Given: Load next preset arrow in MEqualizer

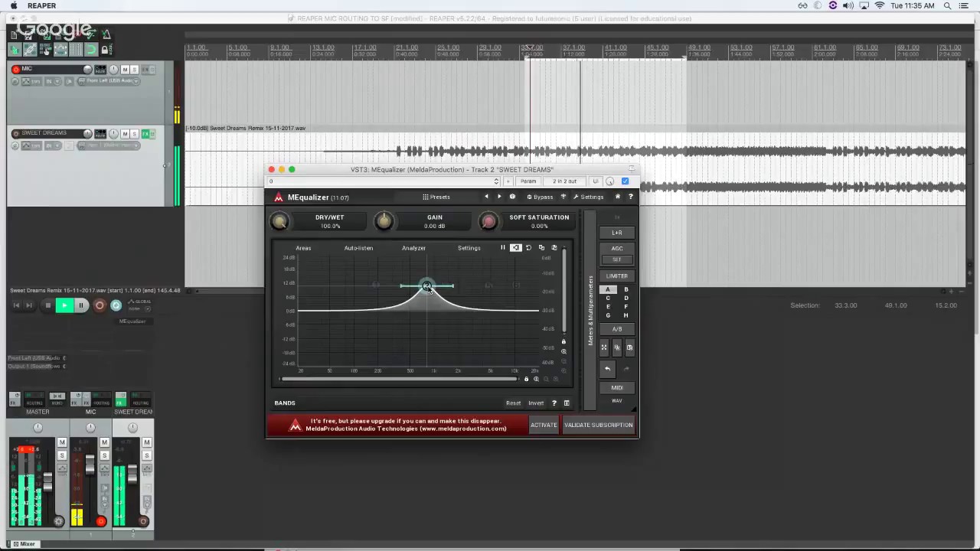Looking at the screenshot, I should point(499,197).
